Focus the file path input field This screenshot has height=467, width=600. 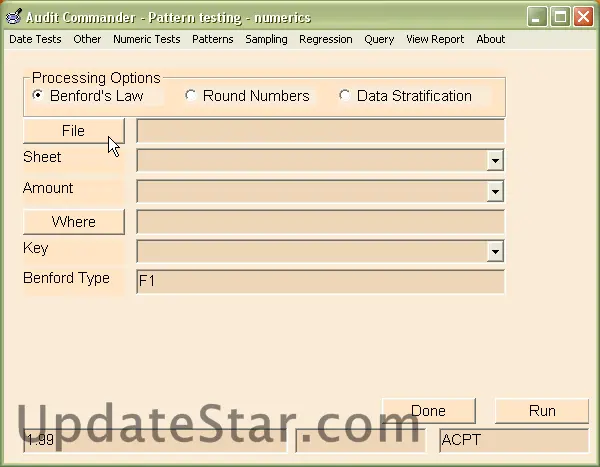point(320,131)
